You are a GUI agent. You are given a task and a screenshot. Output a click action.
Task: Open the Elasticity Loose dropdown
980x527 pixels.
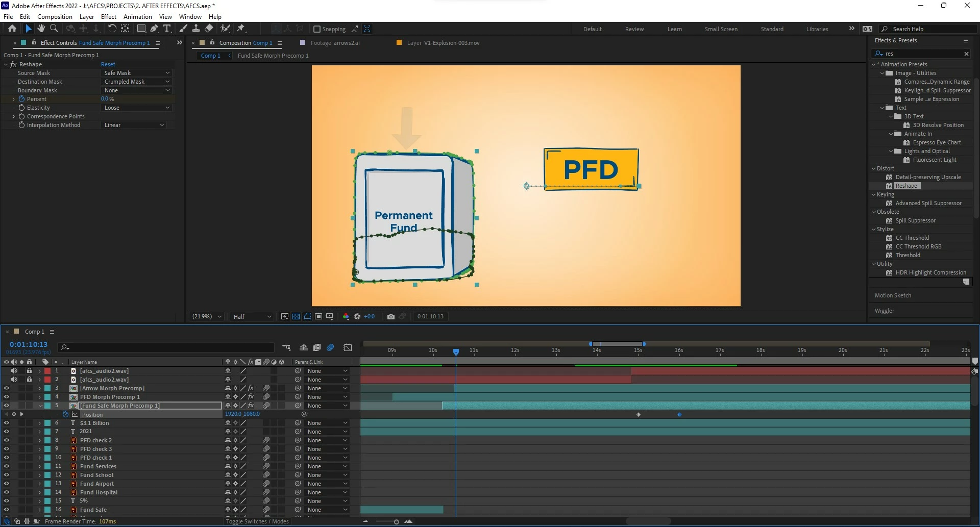(136, 108)
